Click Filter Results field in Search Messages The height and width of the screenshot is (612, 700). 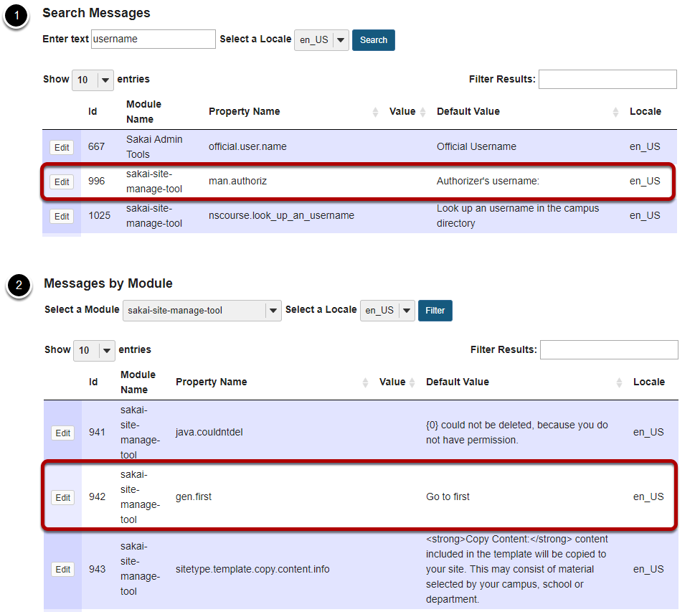click(x=607, y=79)
